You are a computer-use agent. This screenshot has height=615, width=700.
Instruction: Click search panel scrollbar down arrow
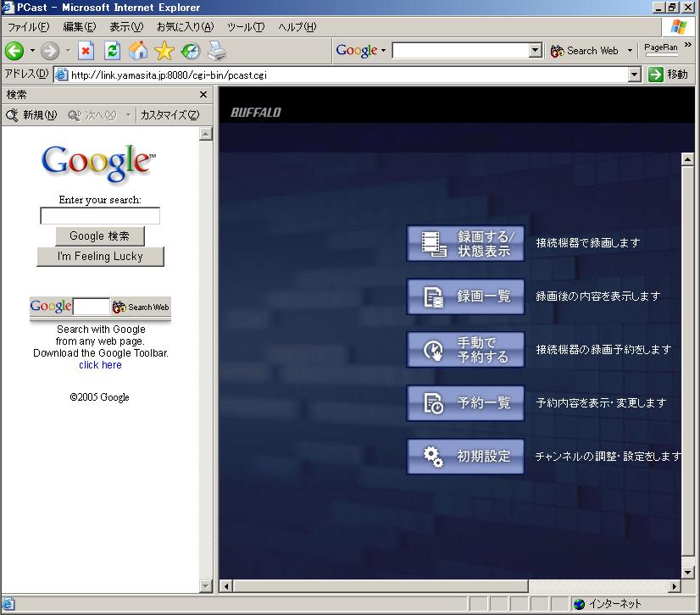point(205,586)
